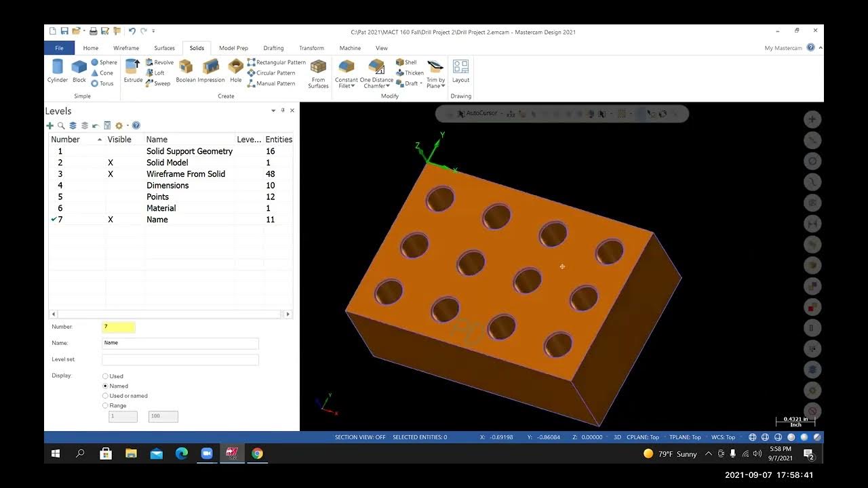Toggle SECTION VIEW: OFF in status bar
Viewport: 868px width, 488px height.
tap(360, 437)
